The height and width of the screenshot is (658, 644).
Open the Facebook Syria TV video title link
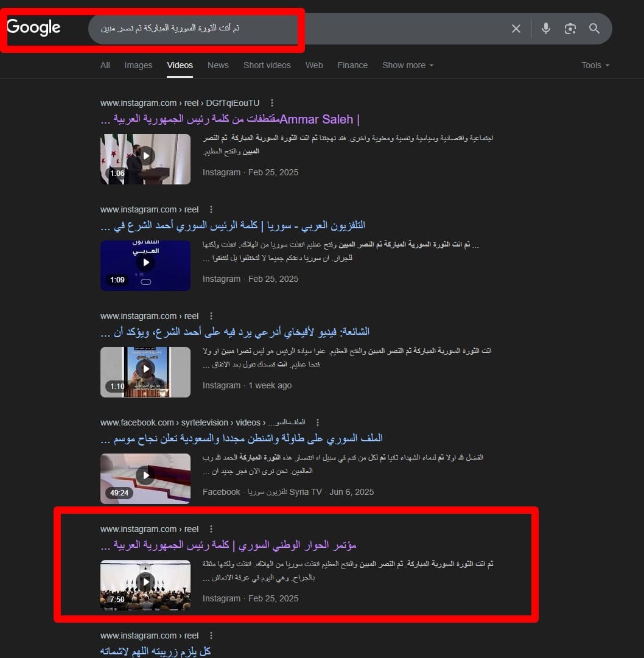point(241,438)
